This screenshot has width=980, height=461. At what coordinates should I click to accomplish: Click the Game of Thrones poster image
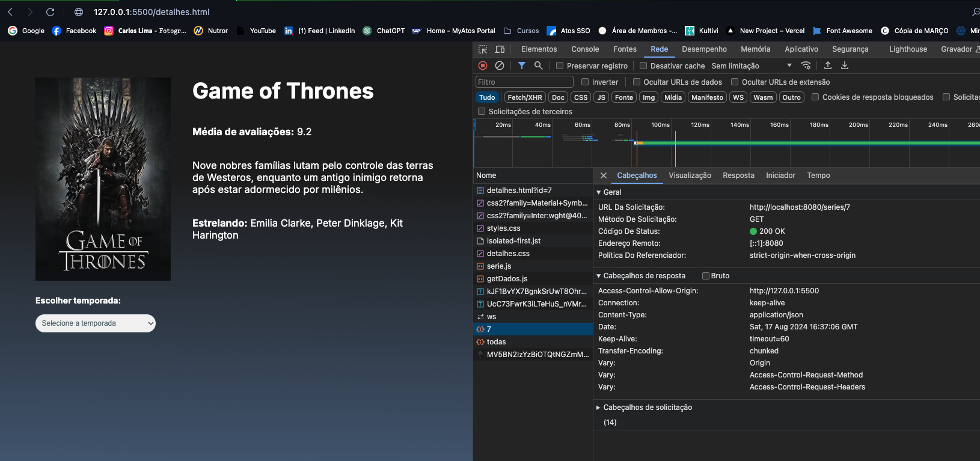click(103, 179)
